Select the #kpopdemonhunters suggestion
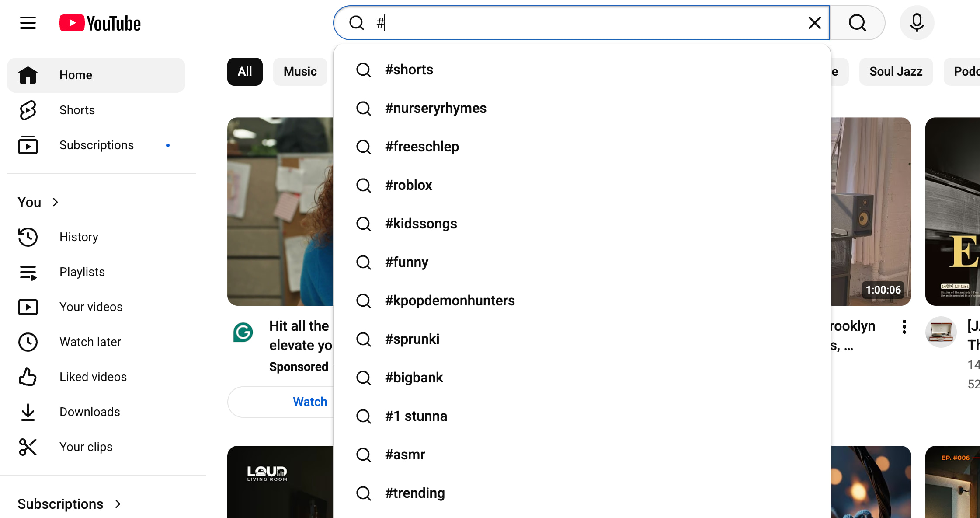Image resolution: width=980 pixels, height=518 pixels. pos(449,300)
